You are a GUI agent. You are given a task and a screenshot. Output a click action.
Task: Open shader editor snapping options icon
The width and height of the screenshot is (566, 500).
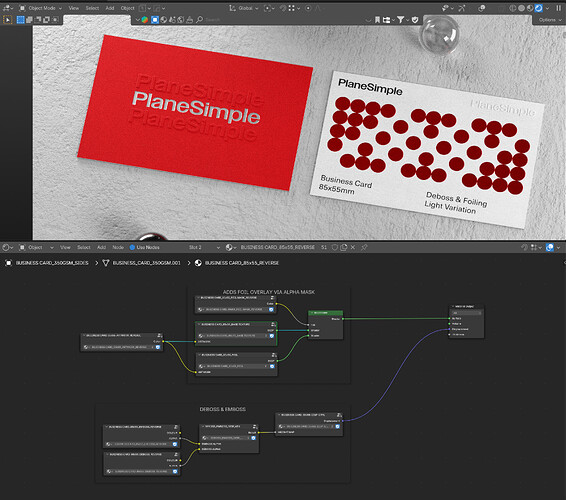coord(536,247)
